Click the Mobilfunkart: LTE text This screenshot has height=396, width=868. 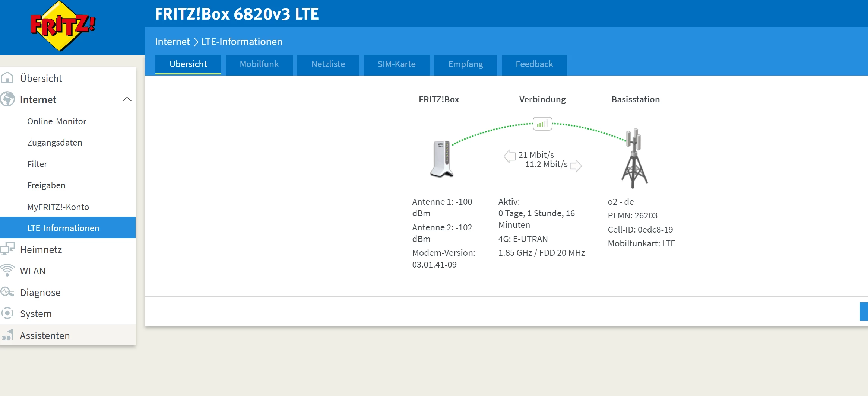642,243
